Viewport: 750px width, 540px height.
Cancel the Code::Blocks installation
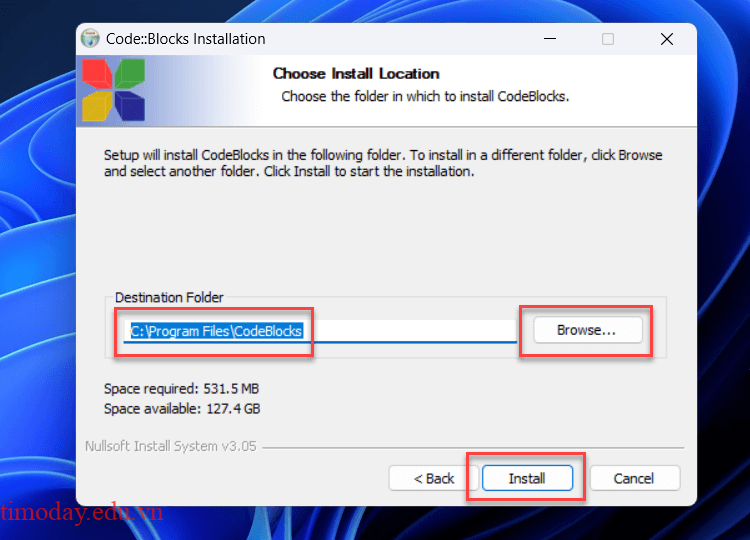(x=634, y=478)
